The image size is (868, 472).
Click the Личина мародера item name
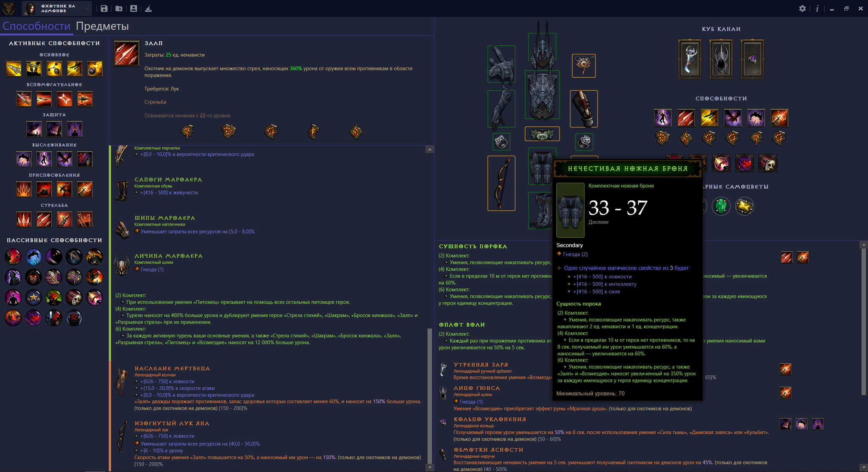pyautogui.click(x=169, y=256)
